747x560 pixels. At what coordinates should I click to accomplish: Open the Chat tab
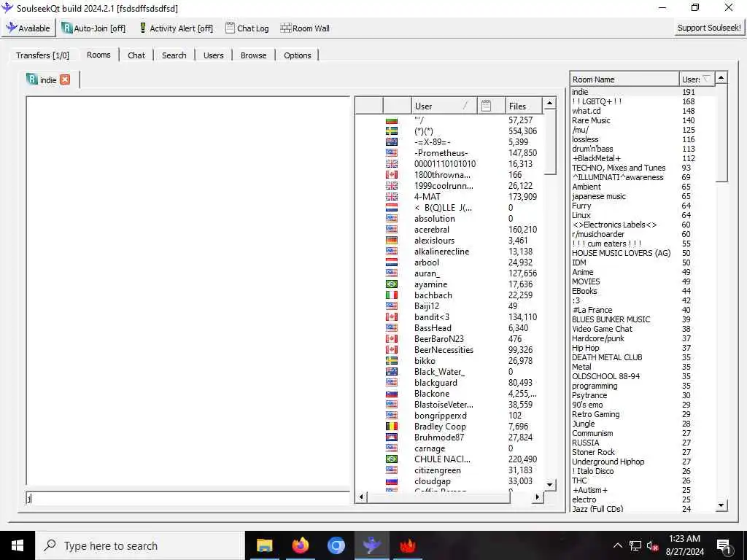[136, 55]
